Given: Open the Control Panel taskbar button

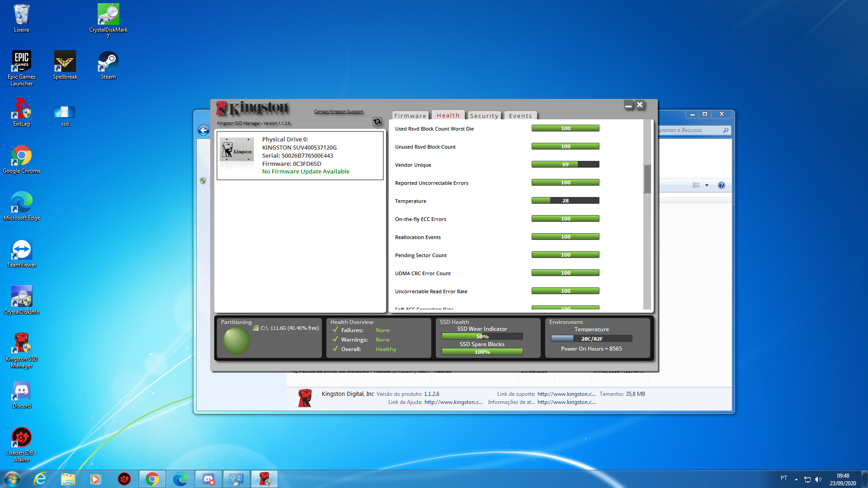Looking at the screenshot, I should coord(236,479).
